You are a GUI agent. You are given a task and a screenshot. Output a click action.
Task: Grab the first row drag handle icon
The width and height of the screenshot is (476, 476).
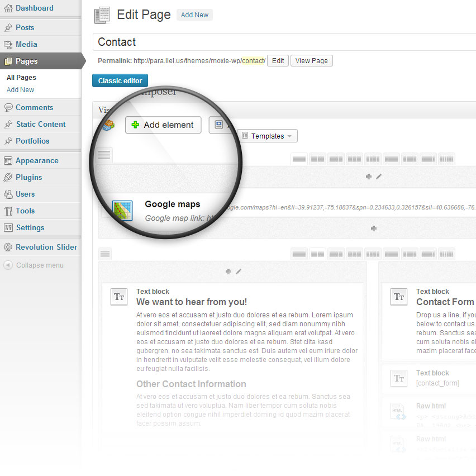pos(104,155)
